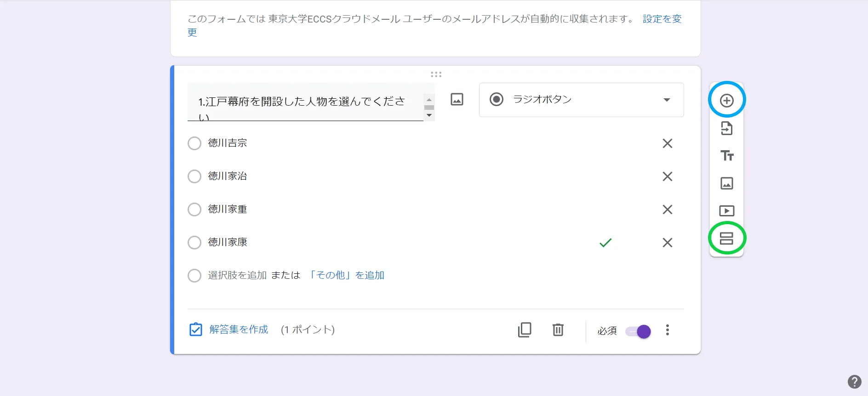The width and height of the screenshot is (868, 396).
Task: Toggle the 必須 required switch
Action: click(x=638, y=331)
